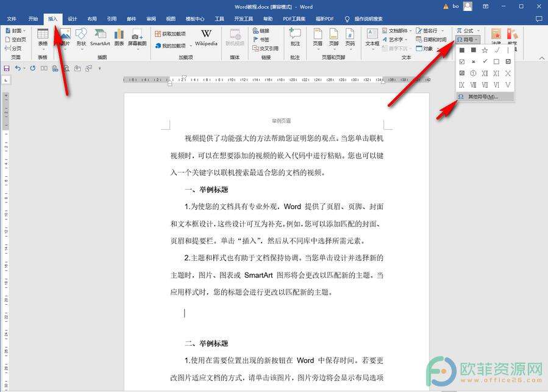Insert a blank page (空白页)
The image size is (548, 392).
click(16, 40)
